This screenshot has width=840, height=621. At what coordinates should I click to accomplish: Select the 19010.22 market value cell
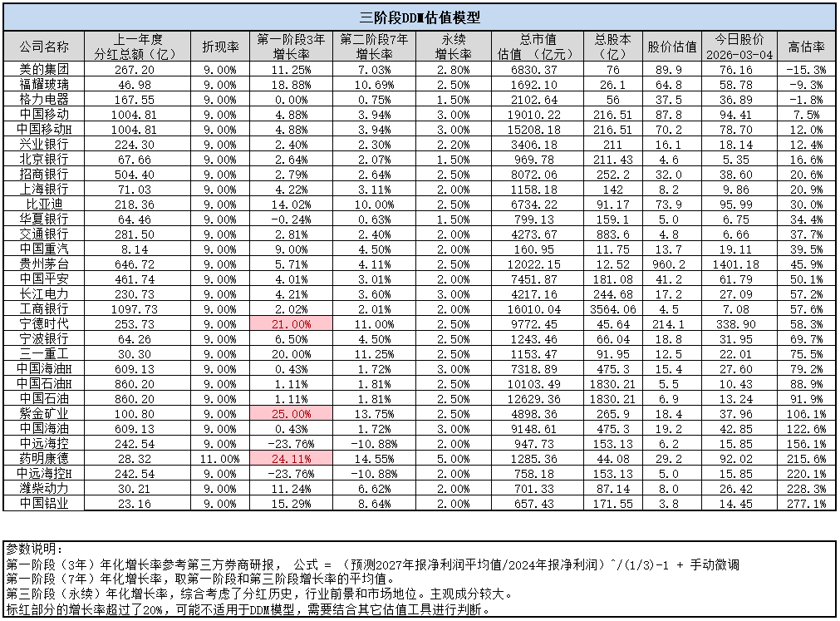(538, 114)
